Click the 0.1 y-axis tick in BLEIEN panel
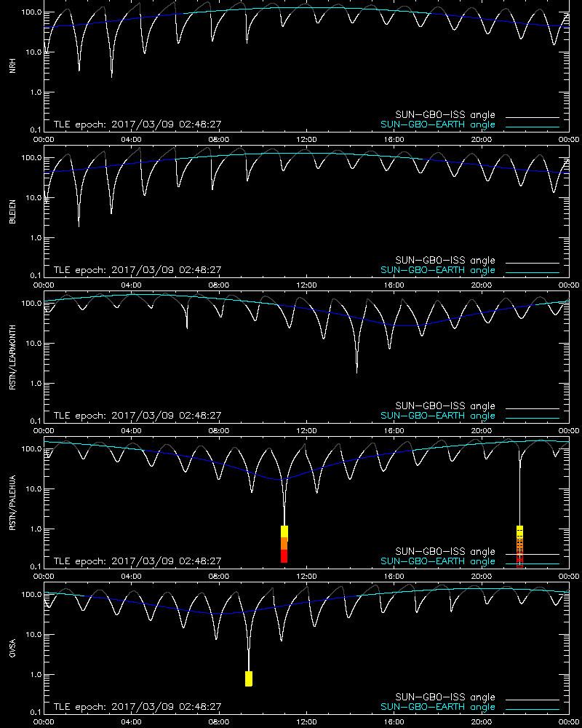582x728 pixels. click(x=36, y=275)
